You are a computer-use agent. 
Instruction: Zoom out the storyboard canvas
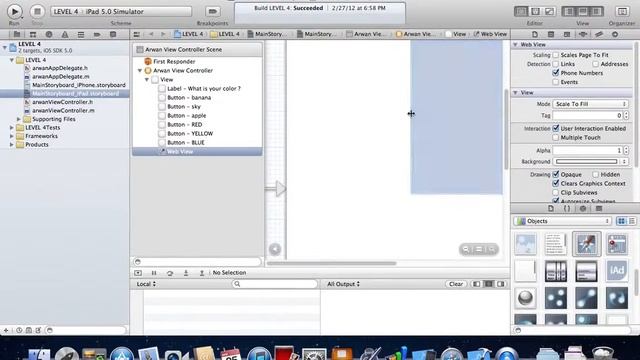pos(466,249)
